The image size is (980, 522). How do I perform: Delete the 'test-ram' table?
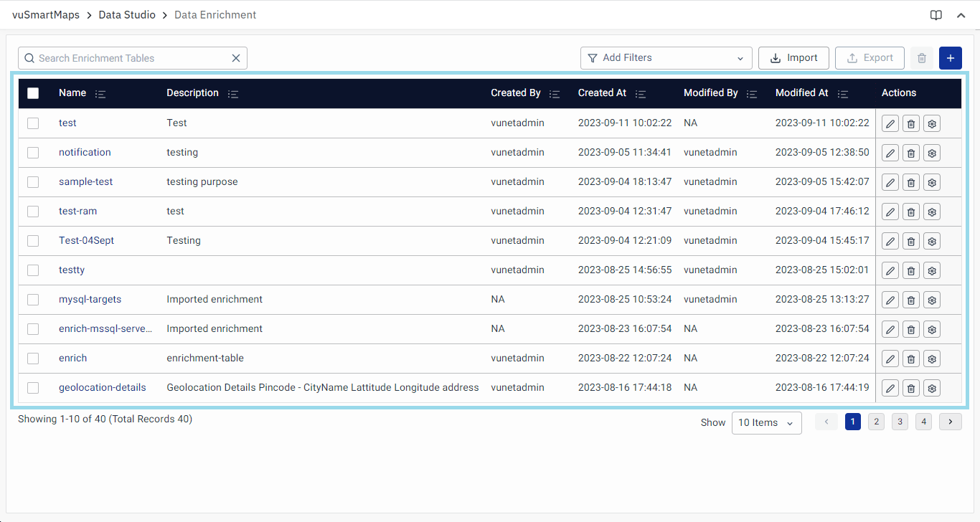[910, 212]
